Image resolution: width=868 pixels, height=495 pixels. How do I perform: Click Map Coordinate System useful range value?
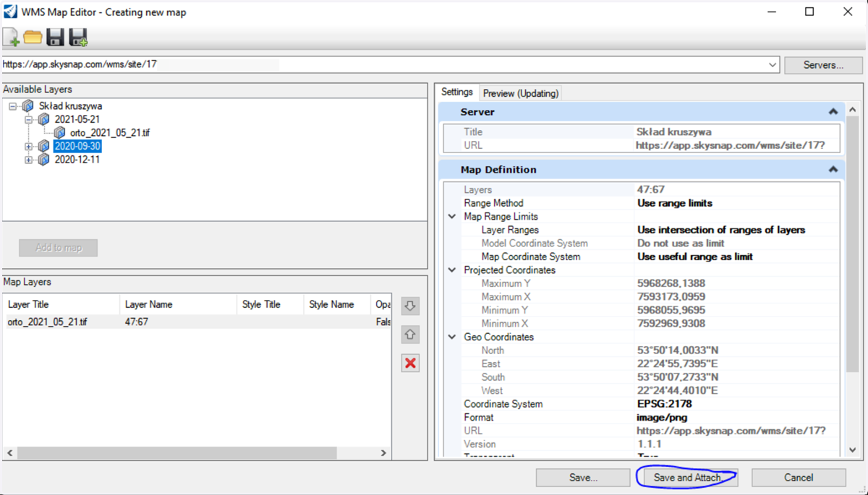tap(695, 257)
